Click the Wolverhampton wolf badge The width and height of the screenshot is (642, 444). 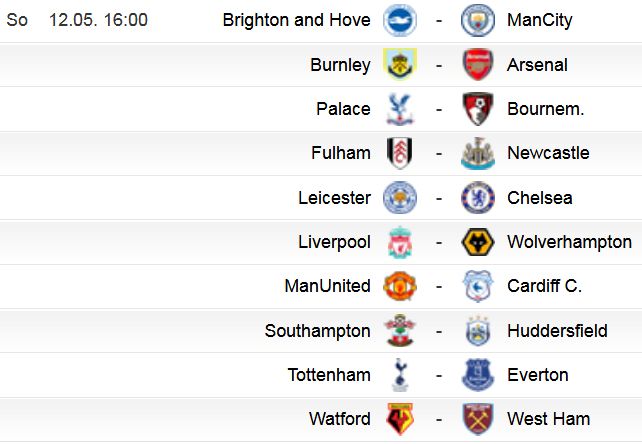[x=477, y=242]
